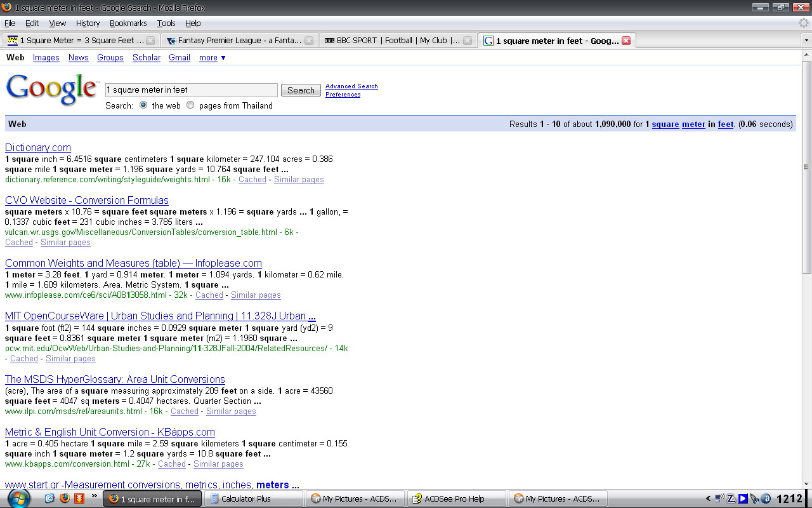
Task: Open Infoplease Common Weights and Measures result
Action: pyautogui.click(x=133, y=263)
